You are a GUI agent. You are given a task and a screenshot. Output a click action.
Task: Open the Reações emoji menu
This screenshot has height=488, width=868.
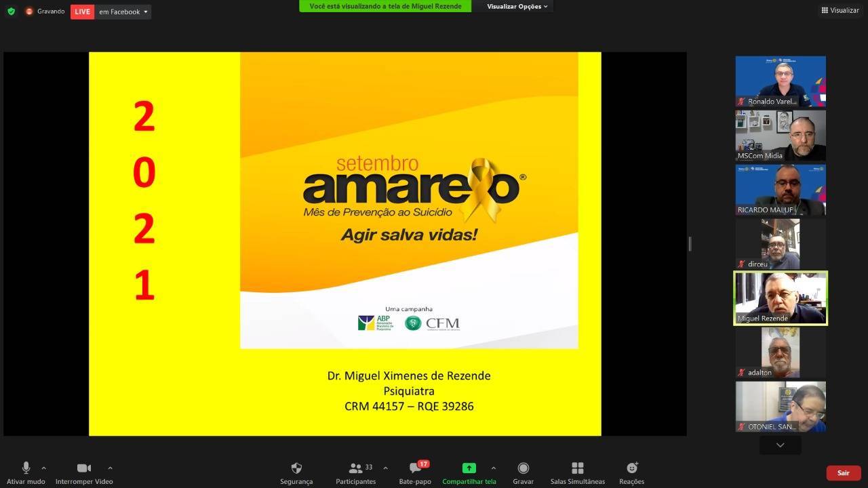tap(631, 468)
